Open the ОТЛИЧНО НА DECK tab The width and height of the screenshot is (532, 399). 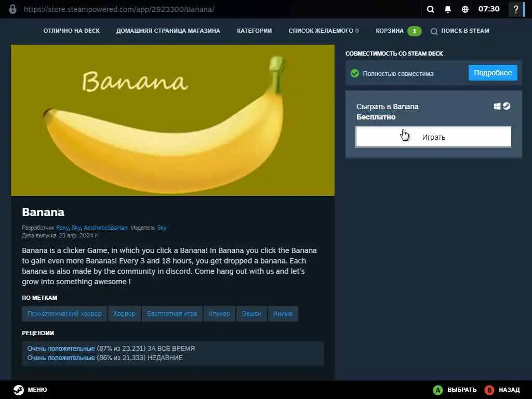tap(72, 31)
